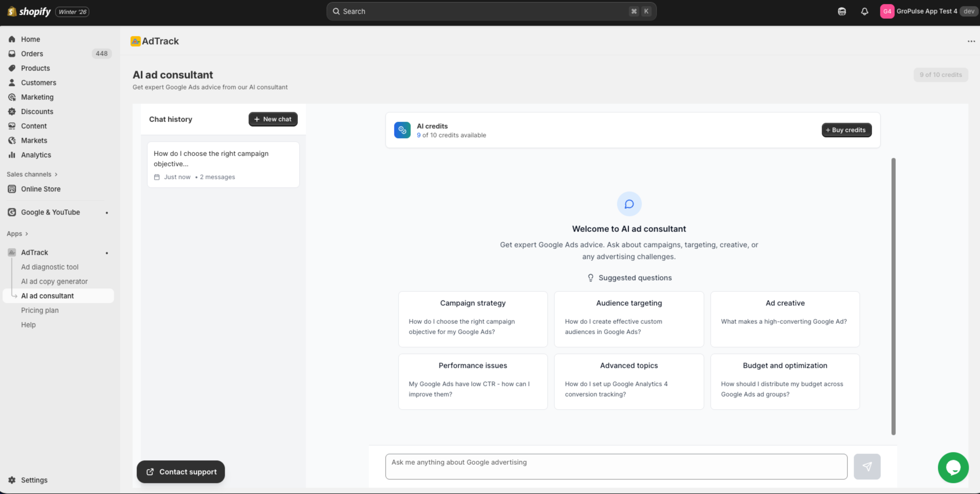Open Analytics using its bar-chart icon

pos(12,155)
